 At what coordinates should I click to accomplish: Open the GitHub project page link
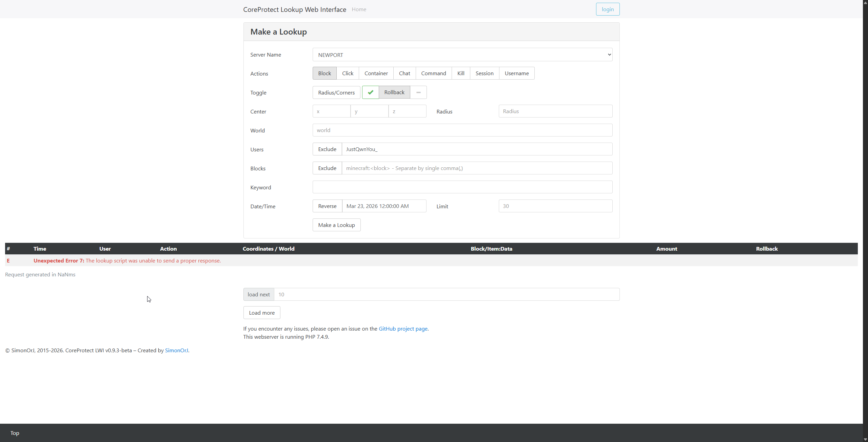point(403,329)
